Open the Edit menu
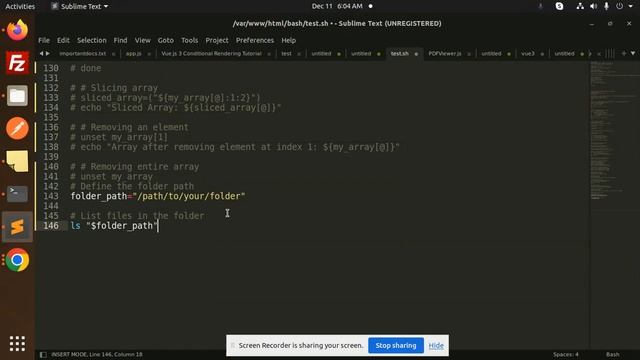Viewport: 640px width, 360px height. point(63,40)
